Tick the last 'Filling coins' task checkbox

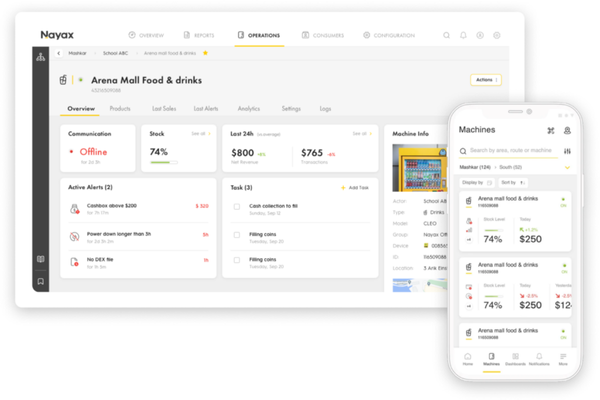[x=236, y=262]
